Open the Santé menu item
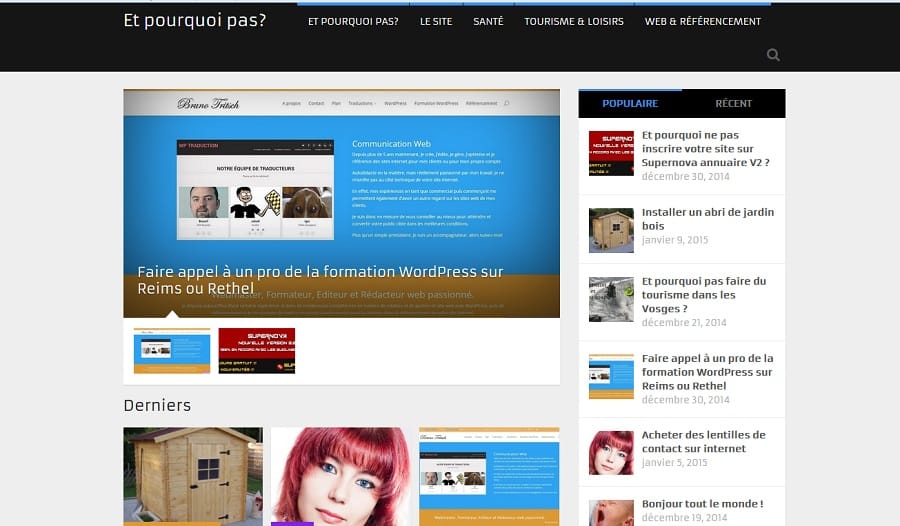 click(488, 21)
